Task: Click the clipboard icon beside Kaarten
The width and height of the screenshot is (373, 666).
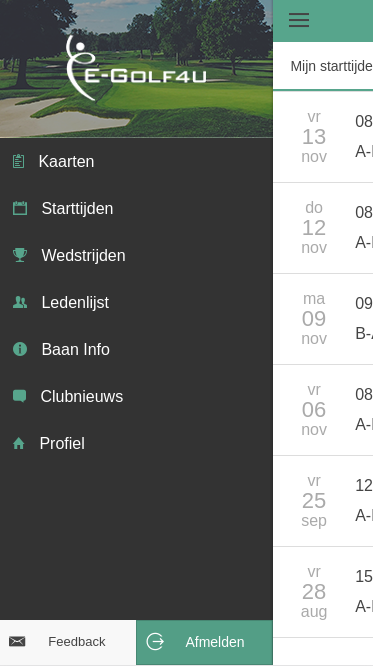Action: [x=18, y=161]
